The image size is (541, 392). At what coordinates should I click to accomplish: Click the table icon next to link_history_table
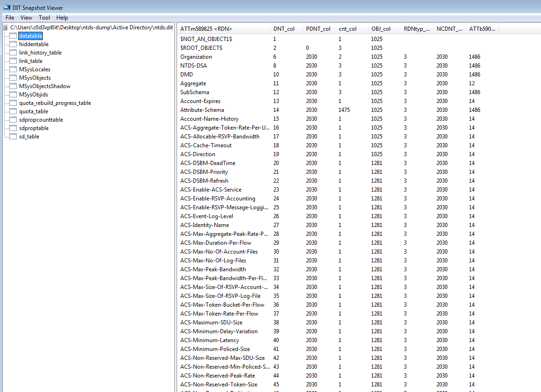pos(13,52)
